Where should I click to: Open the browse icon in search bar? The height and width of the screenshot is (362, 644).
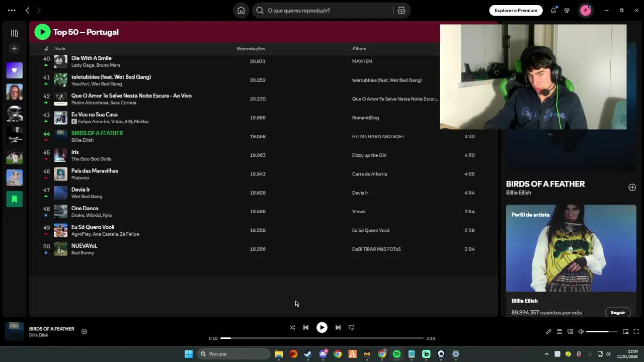[x=401, y=10]
